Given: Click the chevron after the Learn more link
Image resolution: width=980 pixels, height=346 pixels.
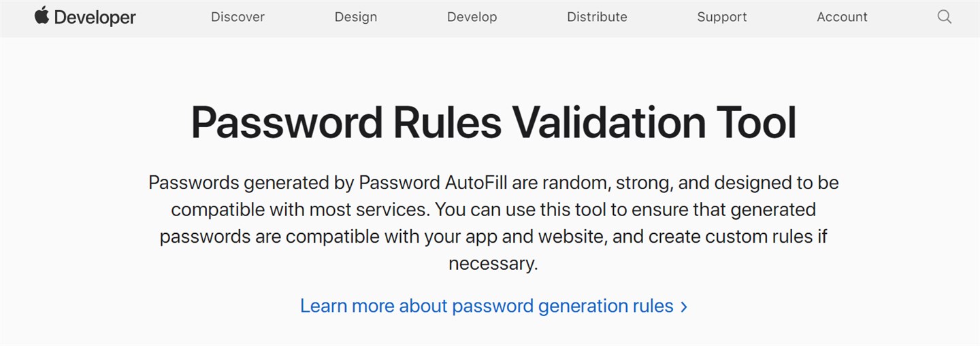Looking at the screenshot, I should point(684,307).
